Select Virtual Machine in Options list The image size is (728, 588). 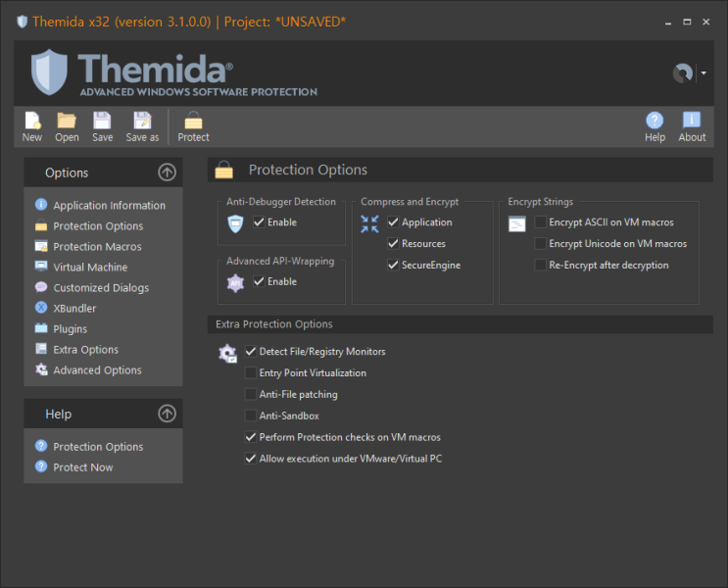[x=90, y=268]
